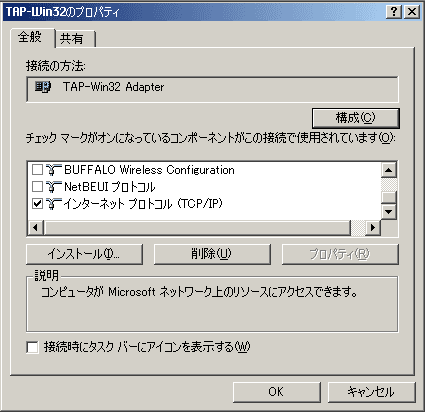Confirm the dialog with OK
Screen dimensions: 425x412
tap(277, 392)
